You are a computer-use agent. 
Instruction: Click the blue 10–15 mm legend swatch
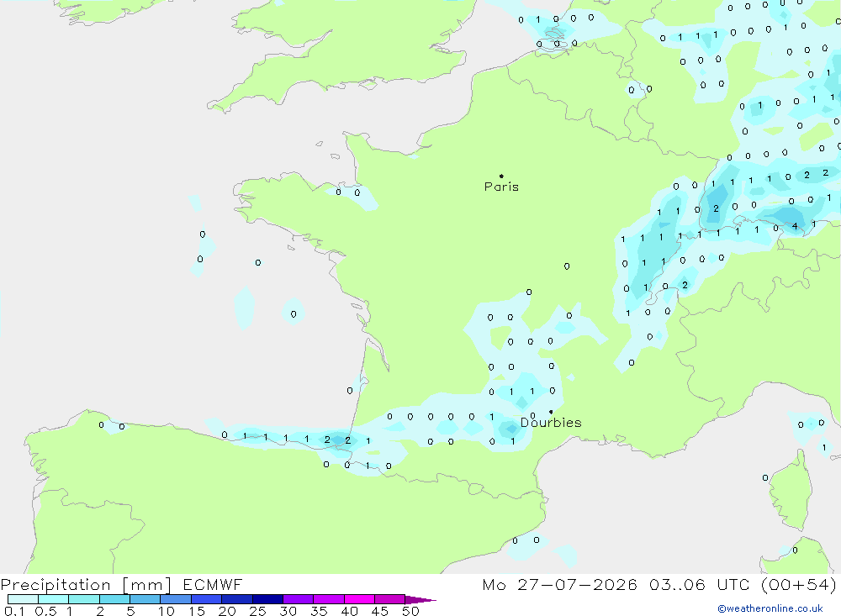tap(176, 599)
